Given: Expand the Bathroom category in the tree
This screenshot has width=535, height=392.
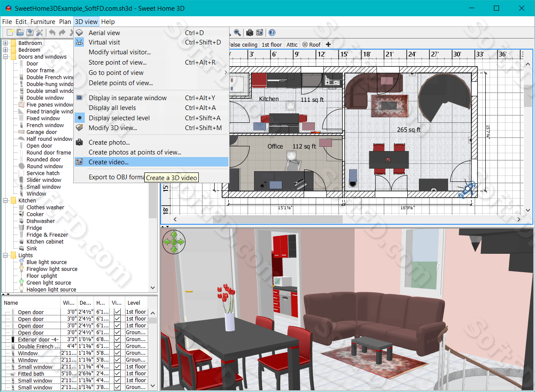Looking at the screenshot, I should click(6, 43).
